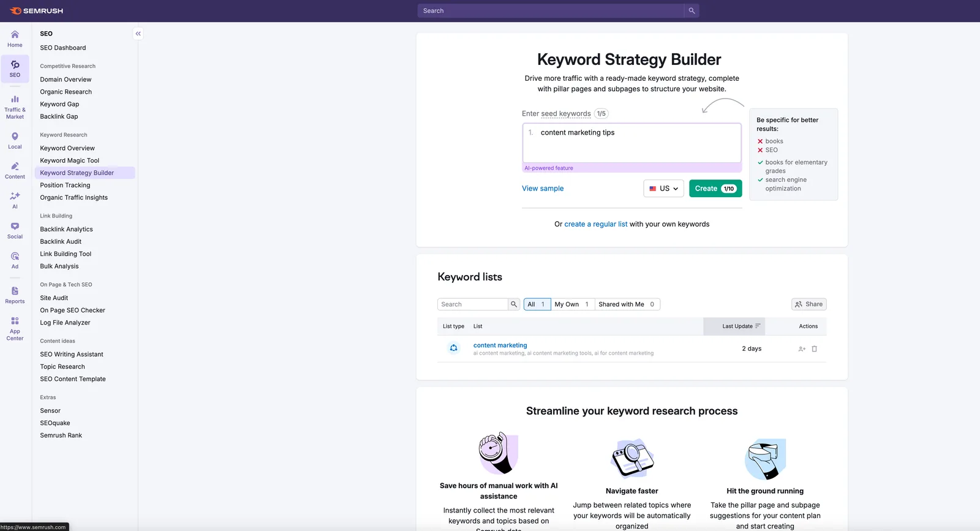Focus the keyword lists Search field
The height and width of the screenshot is (531, 980).
[473, 304]
